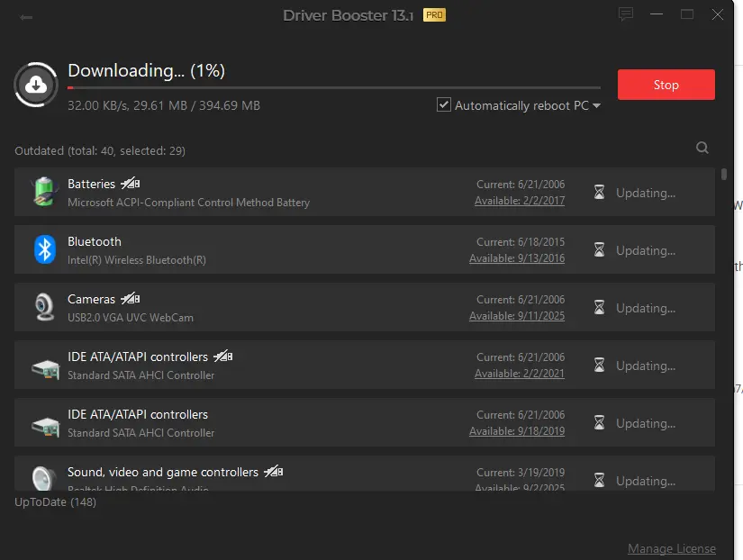This screenshot has width=743, height=560.
Task: Click the hourglass icon in Sound controllers row
Action: point(600,480)
